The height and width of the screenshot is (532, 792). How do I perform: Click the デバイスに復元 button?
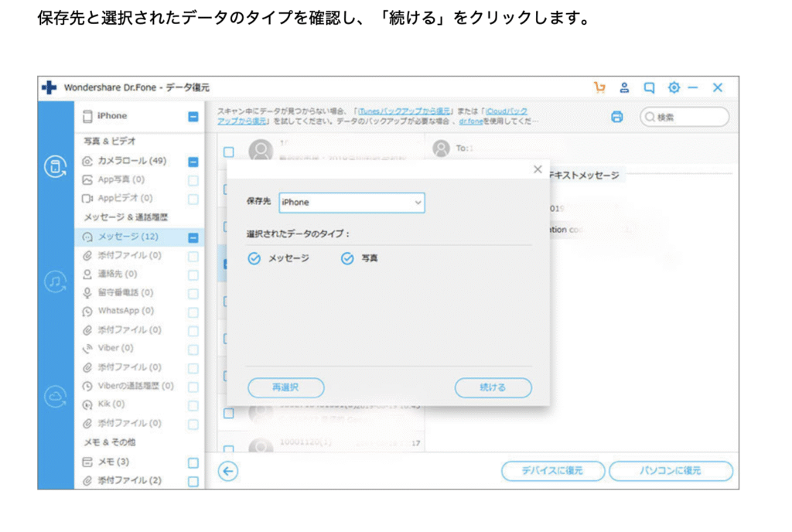[552, 470]
